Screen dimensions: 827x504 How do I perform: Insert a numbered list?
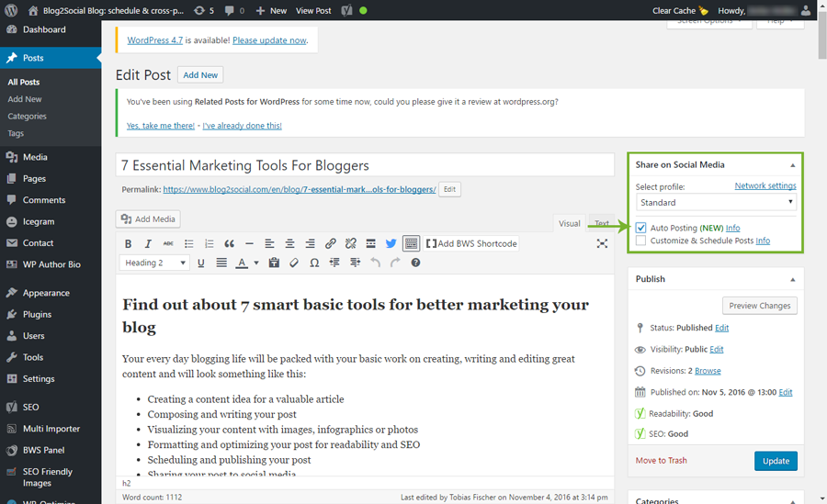(209, 243)
